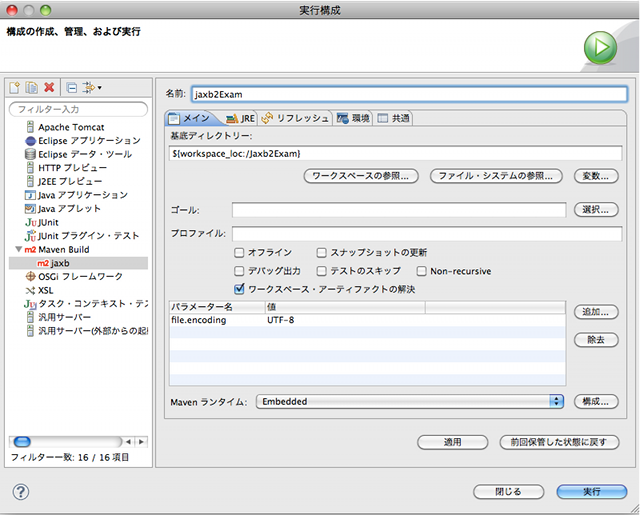Click the duplicate configuration icon
640x515 pixels.
tap(32, 88)
